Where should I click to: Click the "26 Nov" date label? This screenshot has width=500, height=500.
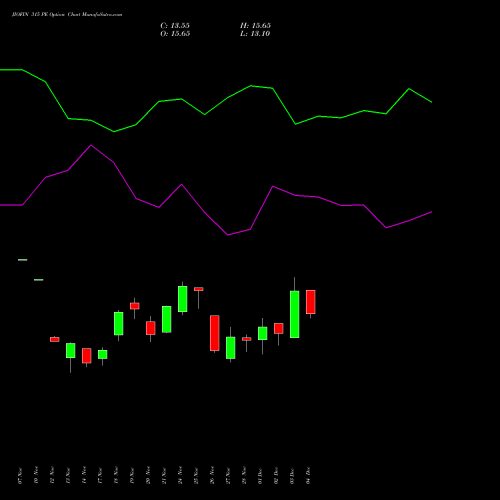coord(213,475)
